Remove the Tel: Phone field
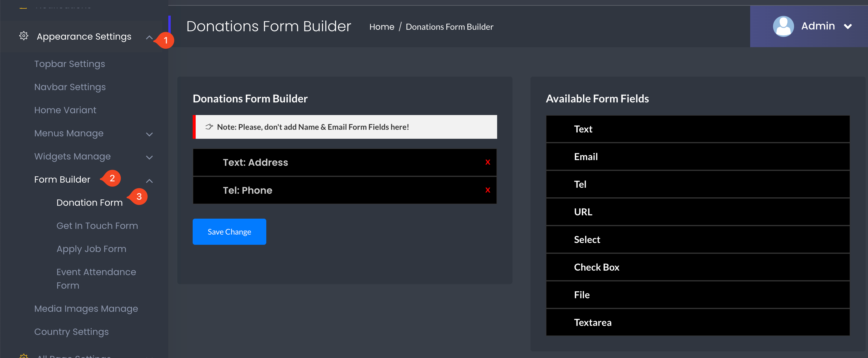Viewport: 868px width, 358px height. [487, 190]
